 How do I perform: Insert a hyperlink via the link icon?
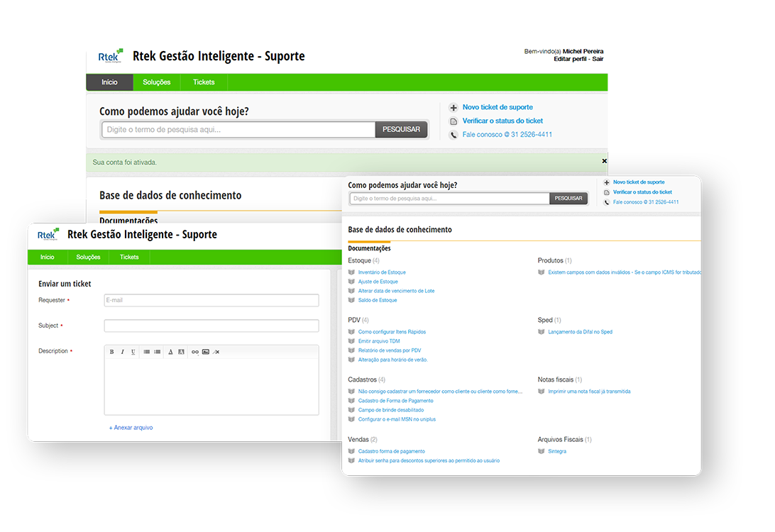pos(195,352)
